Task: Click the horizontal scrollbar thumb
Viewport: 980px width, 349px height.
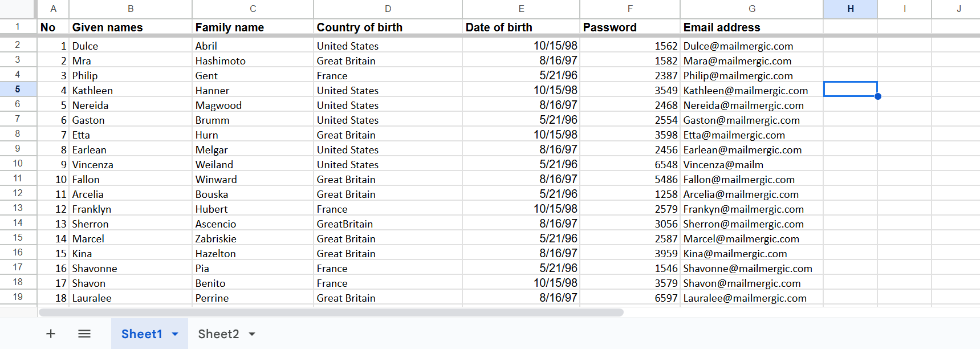Action: coord(331,313)
